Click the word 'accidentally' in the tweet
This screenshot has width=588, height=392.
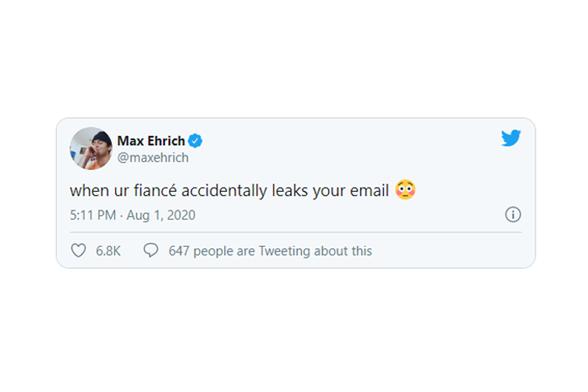pyautogui.click(x=224, y=191)
